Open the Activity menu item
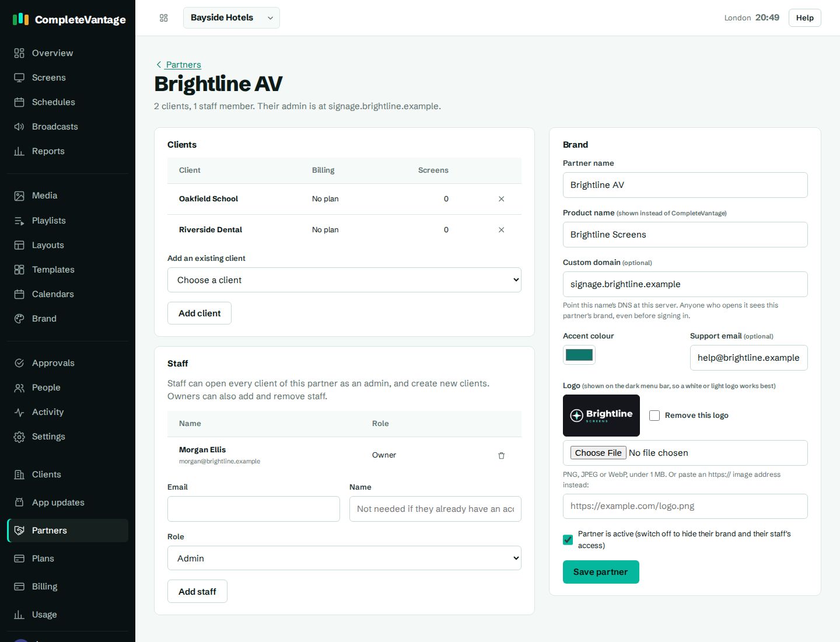The width and height of the screenshot is (840, 642). [x=68, y=412]
